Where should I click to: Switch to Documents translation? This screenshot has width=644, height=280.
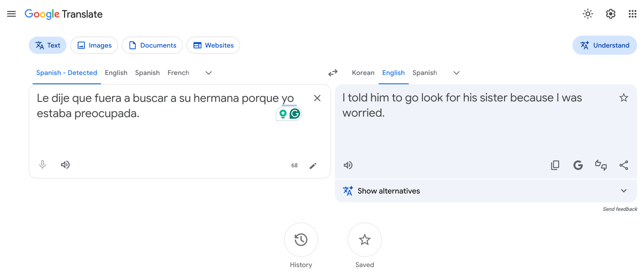tap(152, 45)
